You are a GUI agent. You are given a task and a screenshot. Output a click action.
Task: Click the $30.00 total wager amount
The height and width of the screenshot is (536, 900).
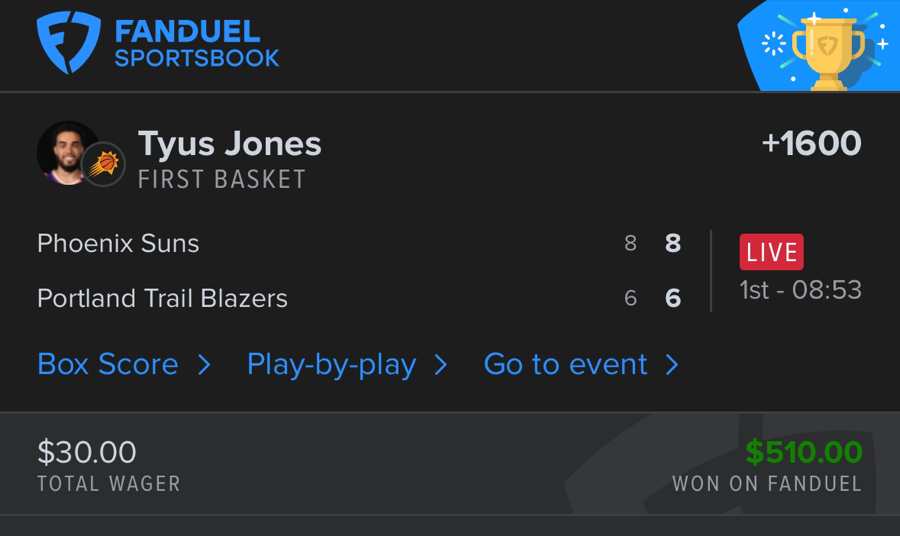pos(87,452)
